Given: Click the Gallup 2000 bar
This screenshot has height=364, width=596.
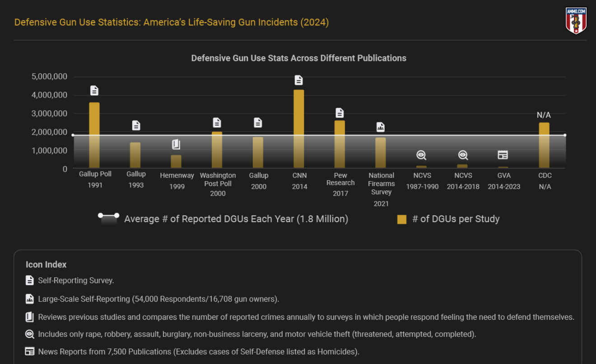Looking at the screenshot, I should [258, 152].
